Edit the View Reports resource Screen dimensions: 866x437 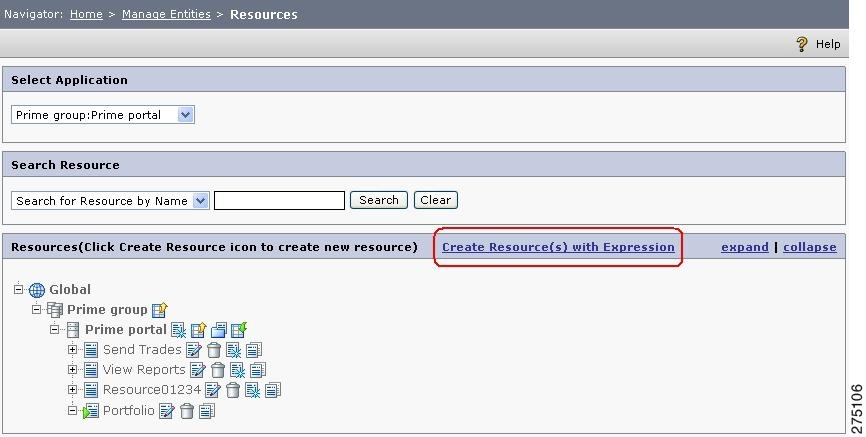[198, 370]
